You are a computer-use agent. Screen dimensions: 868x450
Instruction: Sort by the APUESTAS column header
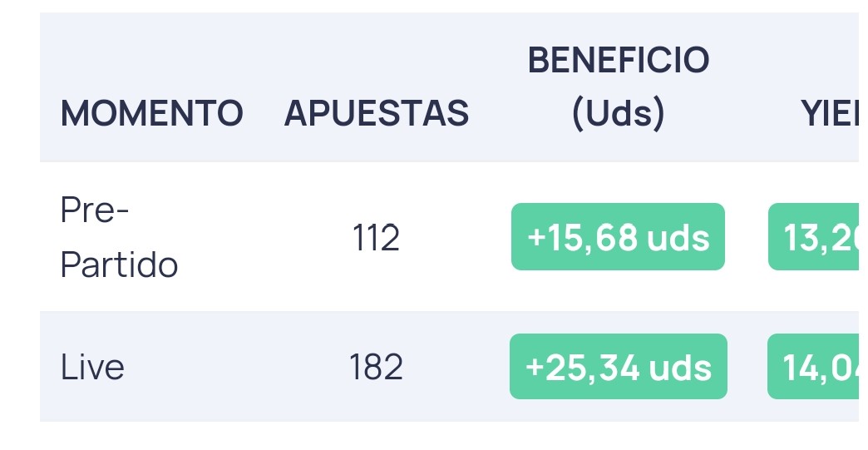pos(377,113)
